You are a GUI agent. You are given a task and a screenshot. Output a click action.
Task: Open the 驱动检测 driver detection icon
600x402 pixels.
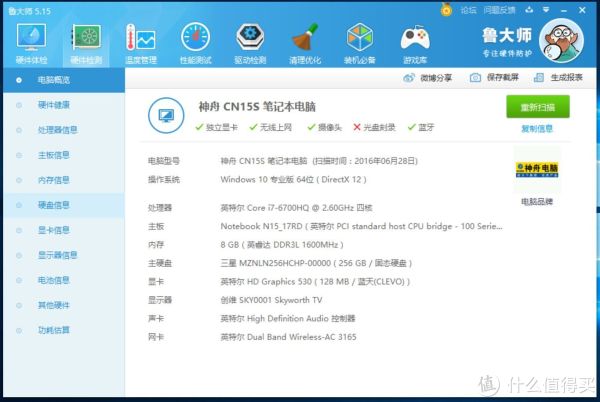point(250,43)
